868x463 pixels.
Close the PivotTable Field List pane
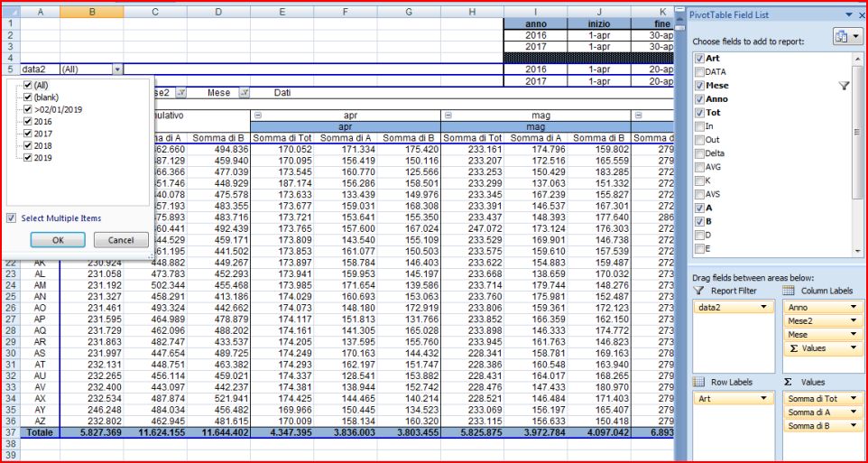coord(863,15)
